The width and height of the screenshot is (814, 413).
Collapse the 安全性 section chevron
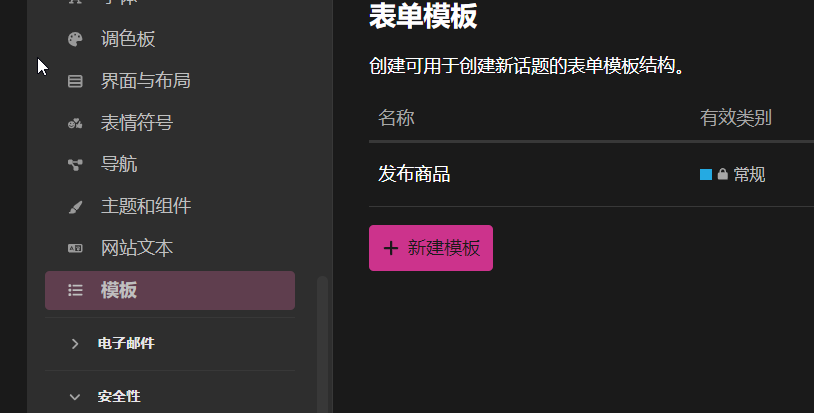(75, 397)
